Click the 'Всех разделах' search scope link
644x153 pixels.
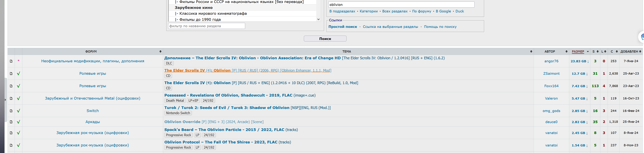coord(395,11)
